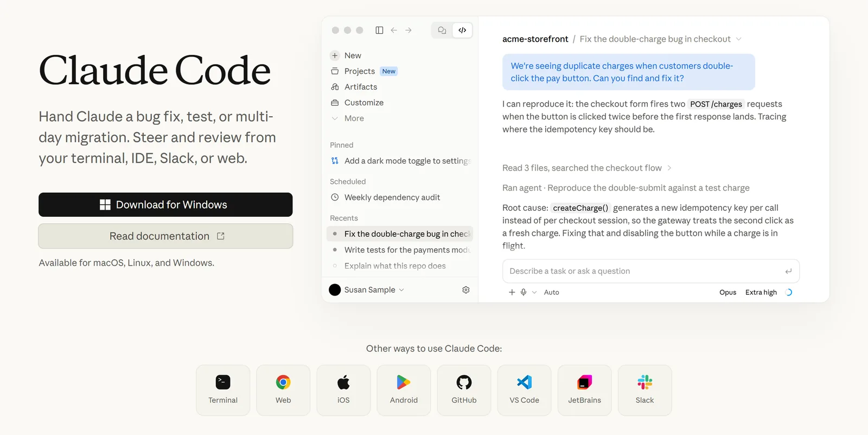Viewport: 868px width, 435px height.
Task: Click the Pinned section header
Action: click(342, 145)
